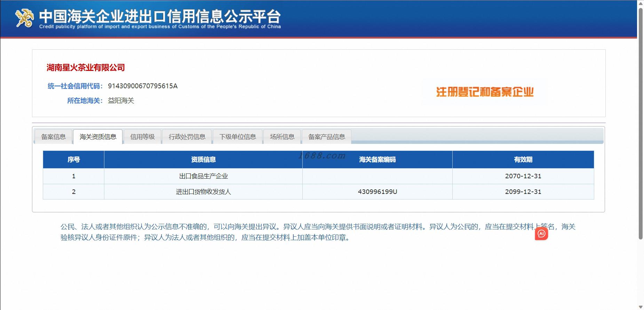Screen dimensions: 644x310
Task: Click customs code 430996199U
Action: click(x=377, y=191)
